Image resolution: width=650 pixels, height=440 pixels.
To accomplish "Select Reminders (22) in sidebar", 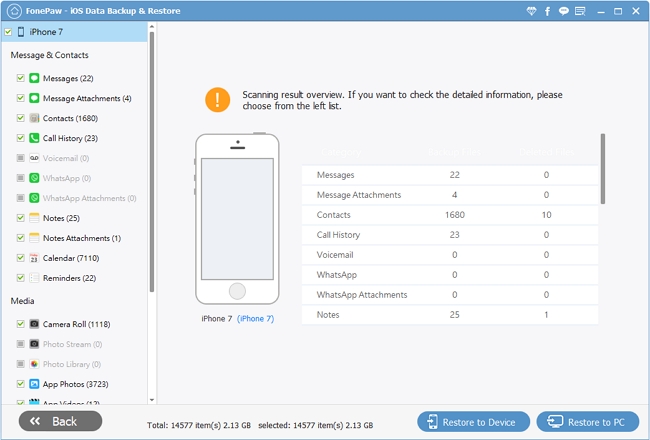I will click(x=69, y=278).
